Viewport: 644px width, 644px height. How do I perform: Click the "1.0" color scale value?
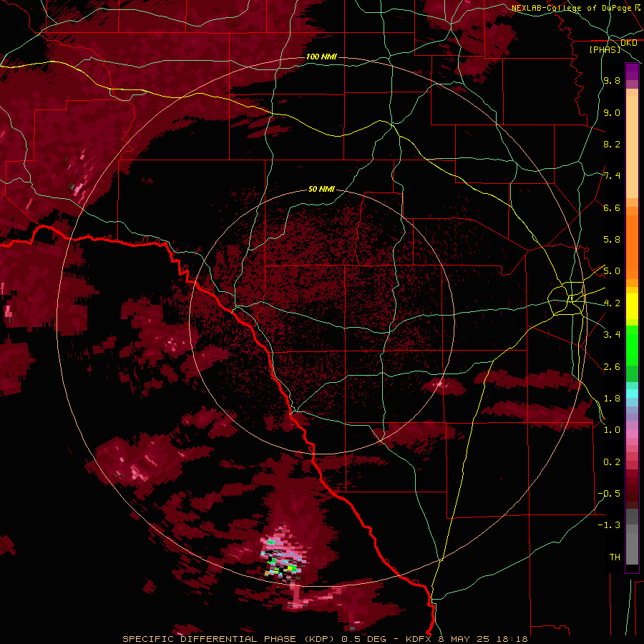tap(612, 430)
